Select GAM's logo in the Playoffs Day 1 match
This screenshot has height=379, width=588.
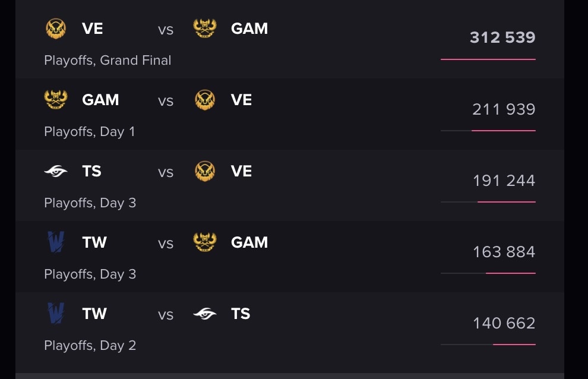56,100
